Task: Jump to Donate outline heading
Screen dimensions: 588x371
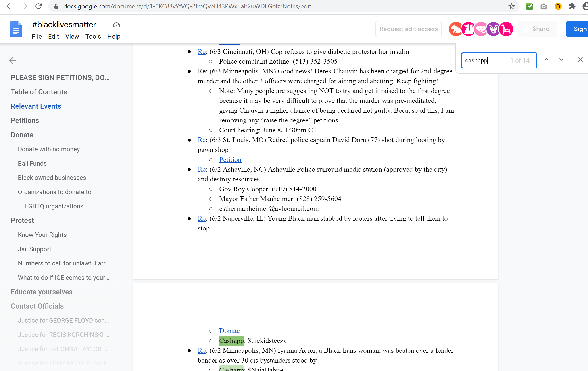Action: (x=22, y=135)
